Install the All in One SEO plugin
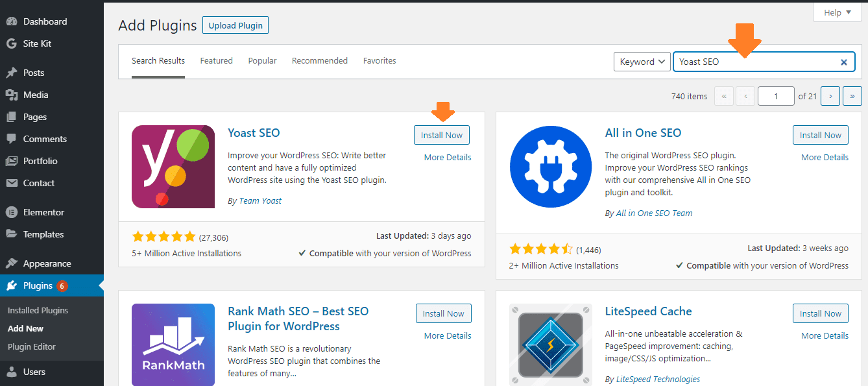Viewport: 868px width, 386px height. click(821, 135)
